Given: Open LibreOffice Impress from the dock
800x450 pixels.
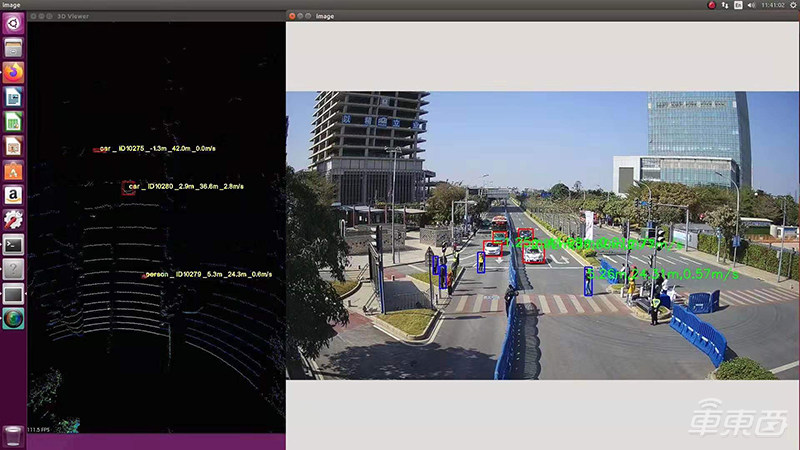Looking at the screenshot, I should pyautogui.click(x=13, y=146).
